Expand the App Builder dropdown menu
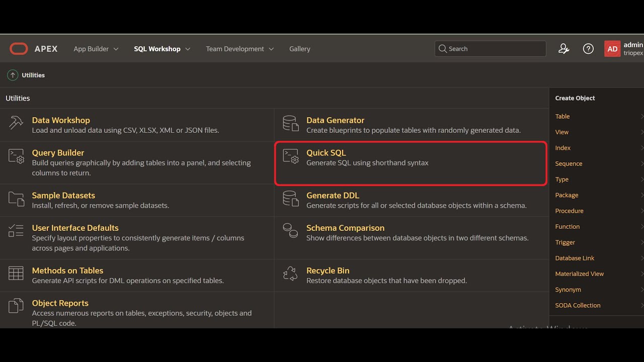 pos(96,49)
